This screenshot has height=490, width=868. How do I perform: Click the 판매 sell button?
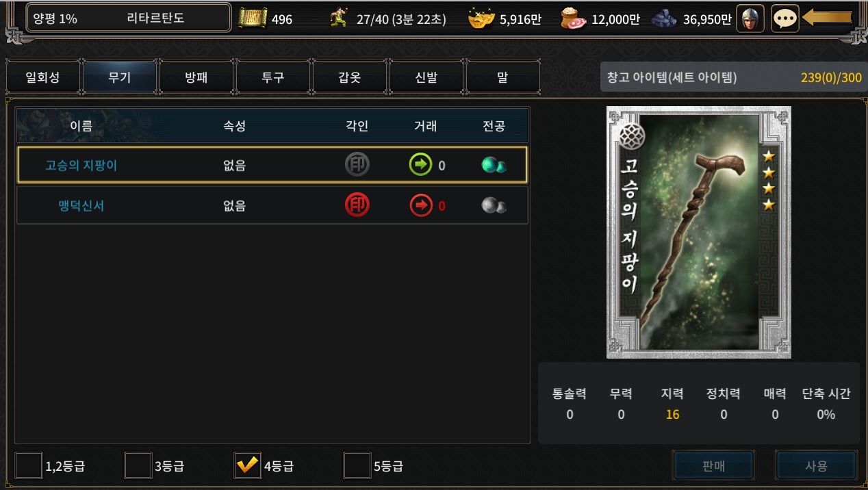pos(713,466)
